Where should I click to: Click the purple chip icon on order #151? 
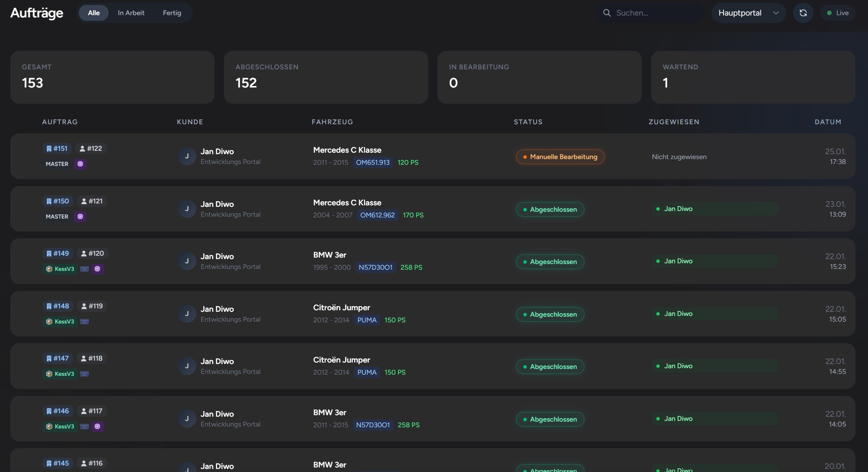[80, 164]
